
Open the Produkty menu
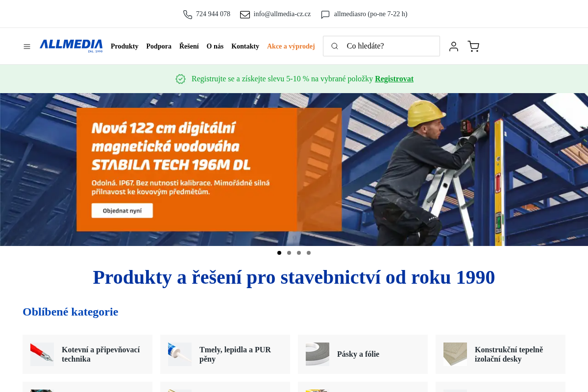click(124, 47)
